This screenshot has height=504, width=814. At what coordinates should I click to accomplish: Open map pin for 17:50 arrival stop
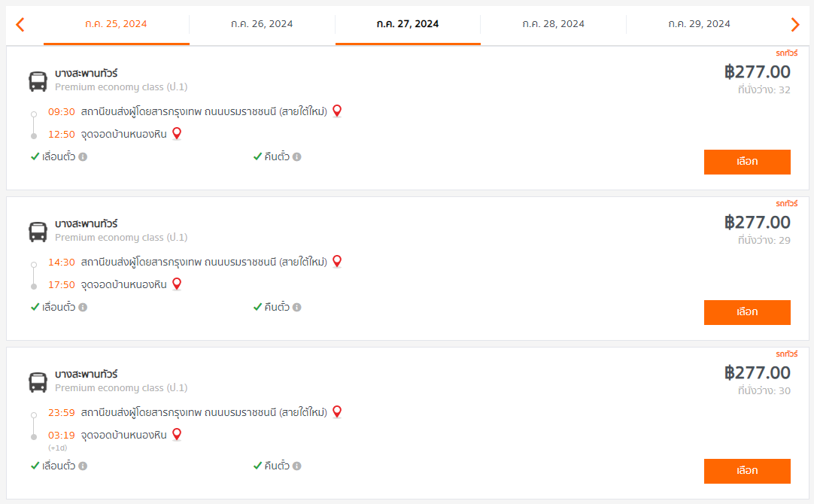click(x=177, y=284)
